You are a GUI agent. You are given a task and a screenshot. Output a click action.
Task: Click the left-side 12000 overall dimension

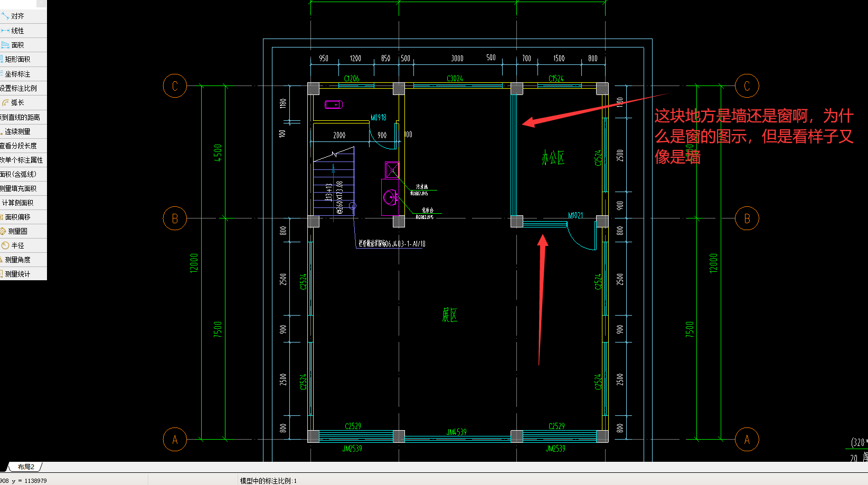click(194, 263)
